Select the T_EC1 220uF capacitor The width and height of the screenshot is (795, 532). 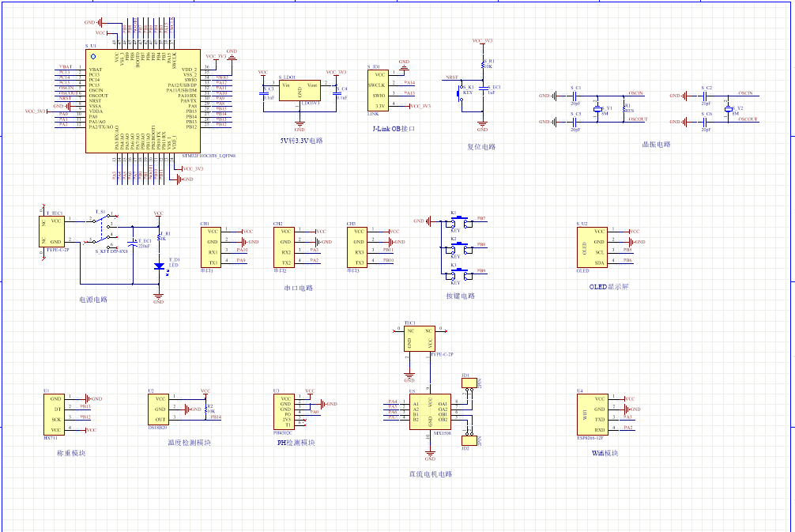tap(134, 243)
